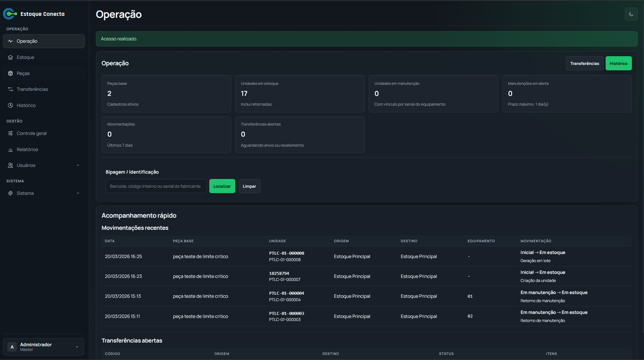This screenshot has width=644, height=360.
Task: Click the Controle geral sliders icon
Action: pyautogui.click(x=10, y=133)
